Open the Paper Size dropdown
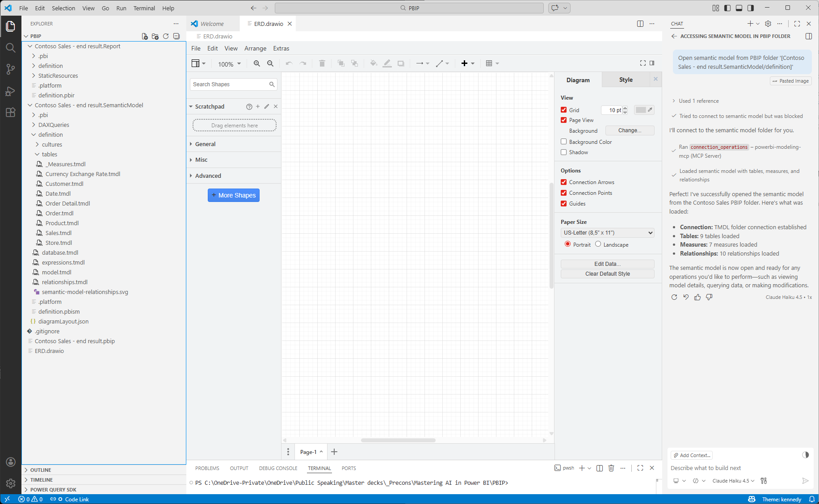819x504 pixels. (607, 233)
